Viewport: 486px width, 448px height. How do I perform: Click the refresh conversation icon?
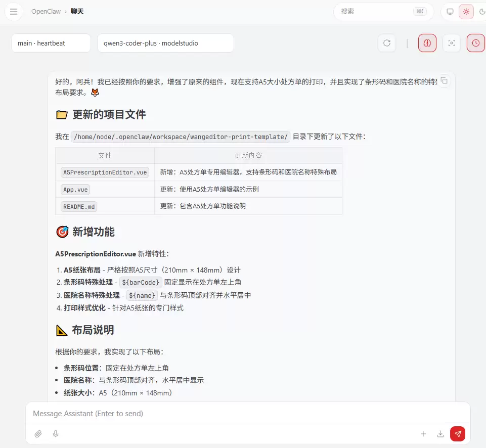tap(387, 43)
